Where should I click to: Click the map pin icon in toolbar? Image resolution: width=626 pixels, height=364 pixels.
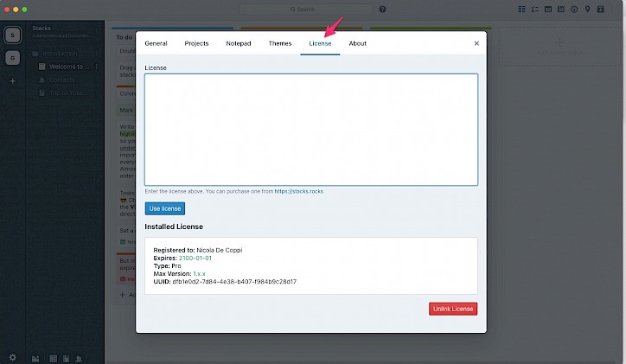[587, 10]
